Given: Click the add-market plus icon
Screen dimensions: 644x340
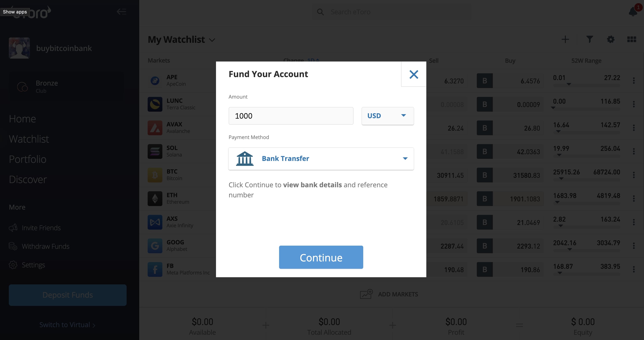Looking at the screenshot, I should (565, 39).
